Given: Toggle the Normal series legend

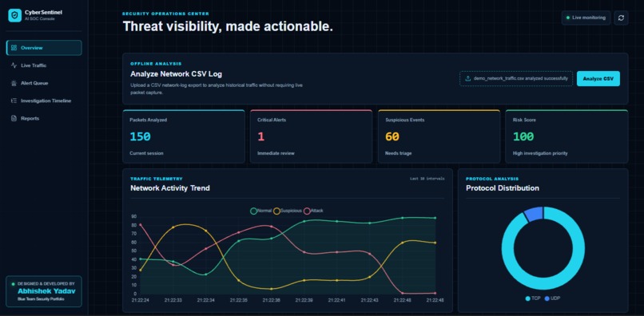Looking at the screenshot, I should (x=260, y=211).
